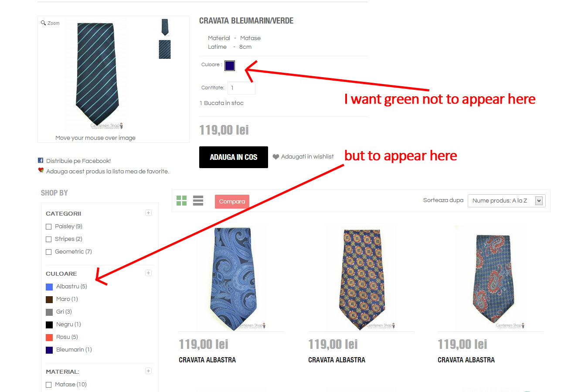This screenshot has width=561, height=392.
Task: Select the navy Culoare swatch
Action: coord(230,66)
